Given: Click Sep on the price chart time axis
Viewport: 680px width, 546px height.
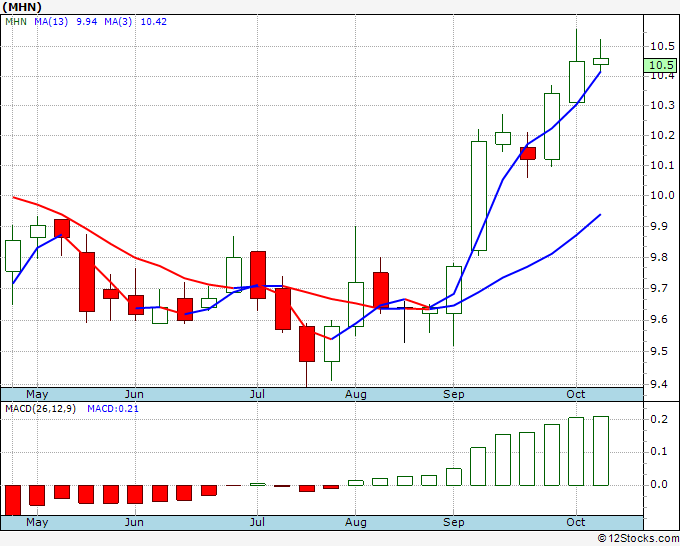Looking at the screenshot, I should pos(454,394).
